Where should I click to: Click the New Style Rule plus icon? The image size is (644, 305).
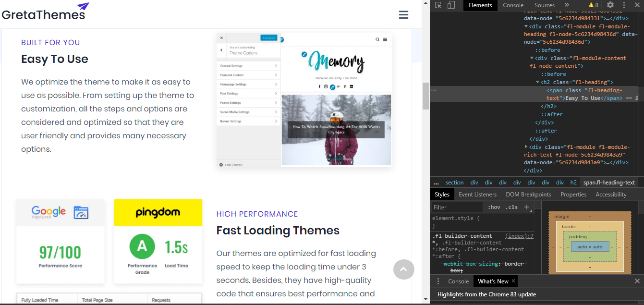(x=526, y=207)
